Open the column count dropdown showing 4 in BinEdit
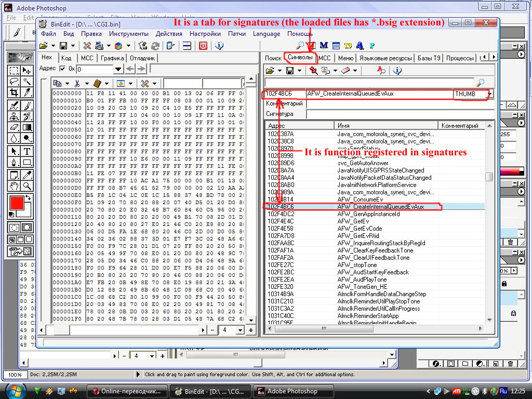 pyautogui.click(x=240, y=330)
